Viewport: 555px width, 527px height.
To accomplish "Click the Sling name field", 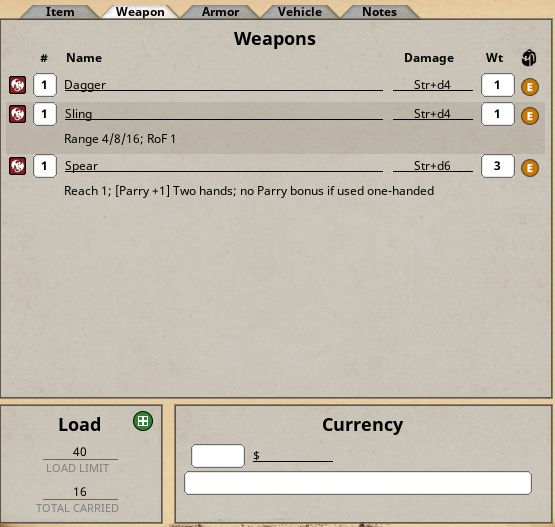I will click(x=224, y=114).
